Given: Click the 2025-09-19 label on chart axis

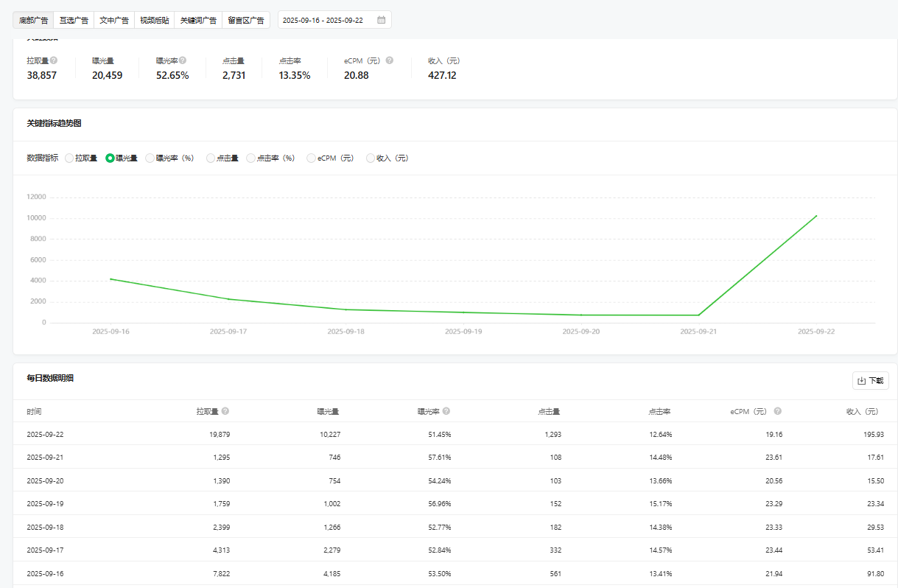Looking at the screenshot, I should point(463,332).
